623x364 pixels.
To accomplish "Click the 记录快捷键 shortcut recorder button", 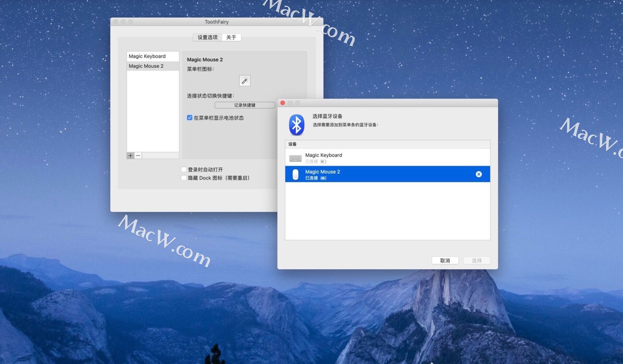I will [245, 105].
